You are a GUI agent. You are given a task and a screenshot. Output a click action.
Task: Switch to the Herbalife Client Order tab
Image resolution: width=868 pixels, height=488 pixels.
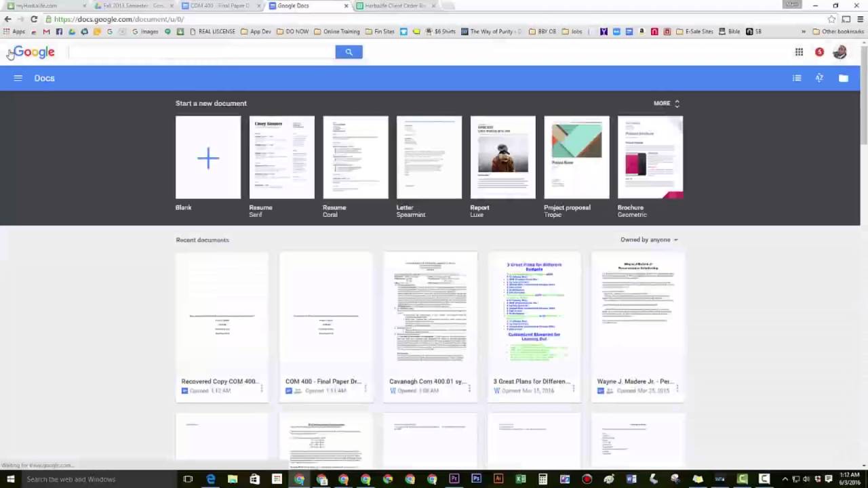click(x=395, y=5)
